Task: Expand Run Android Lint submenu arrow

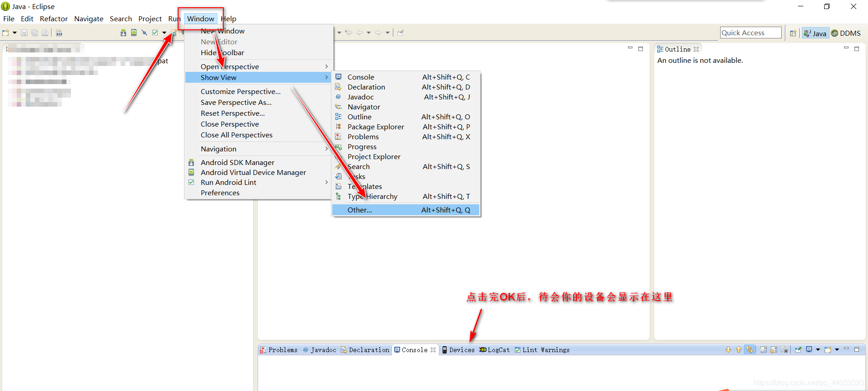Action: click(326, 182)
